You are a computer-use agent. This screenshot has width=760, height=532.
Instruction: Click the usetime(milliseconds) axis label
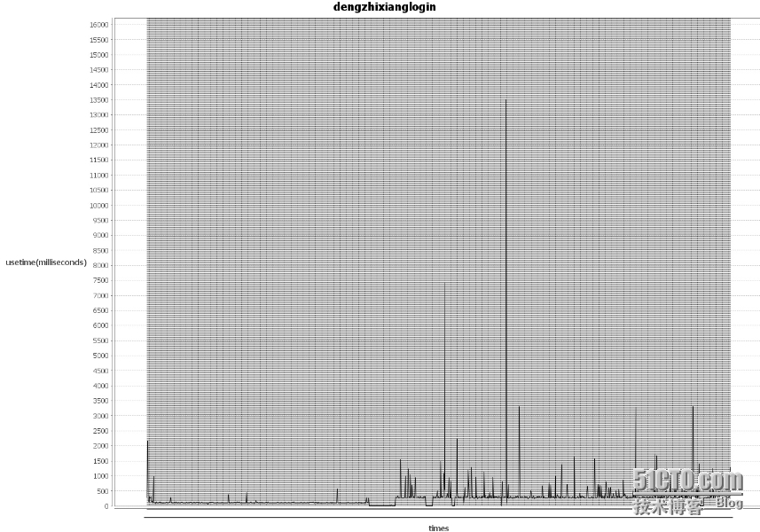coord(46,262)
